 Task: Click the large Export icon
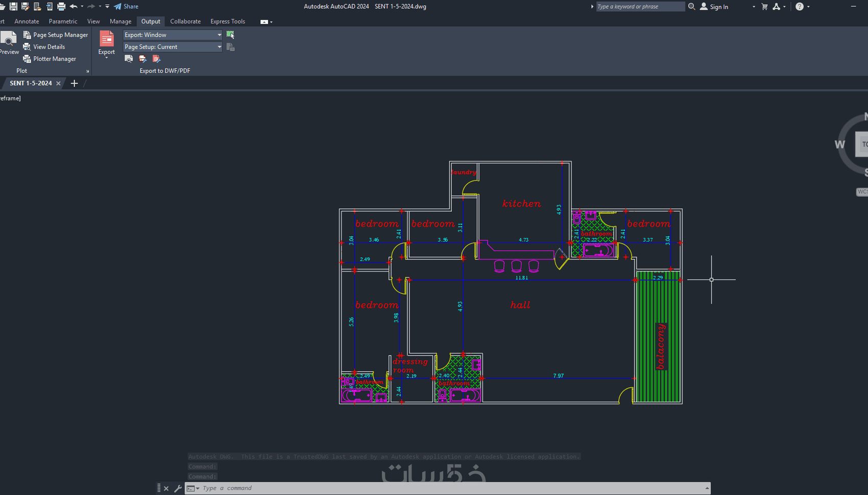[x=107, y=39]
